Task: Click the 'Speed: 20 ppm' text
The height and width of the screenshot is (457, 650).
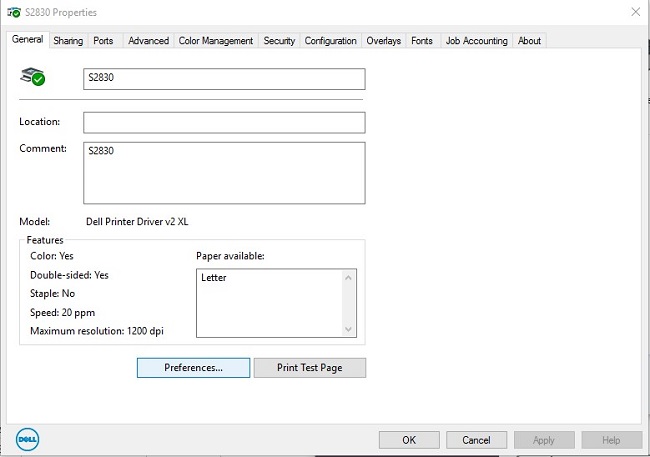Action: [x=63, y=312]
